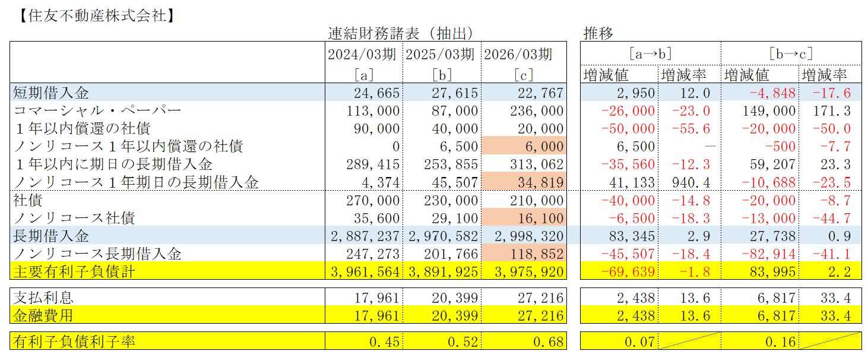Select the ノンリコース社債 row label
868x354 pixels.
click(74, 219)
